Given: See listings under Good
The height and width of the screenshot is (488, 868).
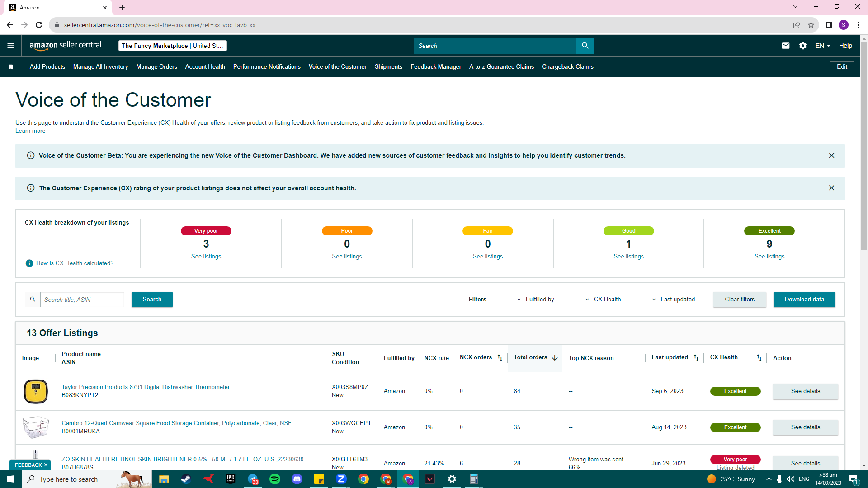Looking at the screenshot, I should 628,257.
